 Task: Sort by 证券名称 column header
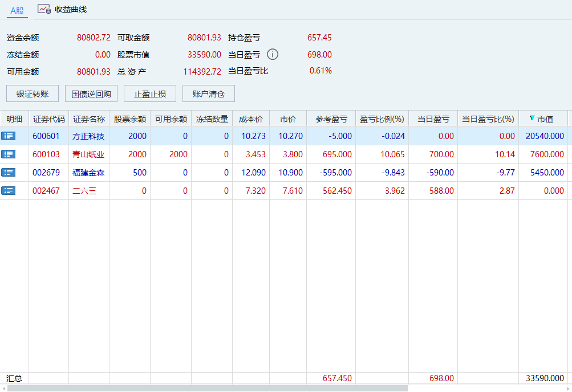pyautogui.click(x=89, y=119)
